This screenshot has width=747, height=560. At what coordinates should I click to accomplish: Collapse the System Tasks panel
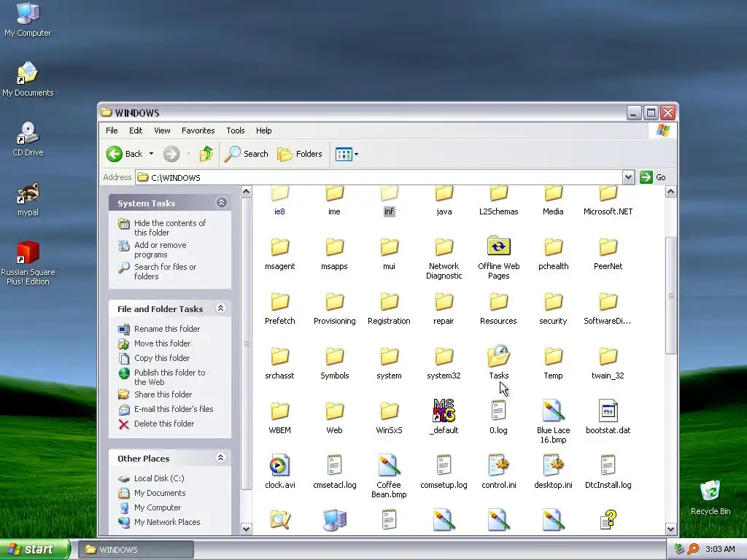pyautogui.click(x=221, y=203)
